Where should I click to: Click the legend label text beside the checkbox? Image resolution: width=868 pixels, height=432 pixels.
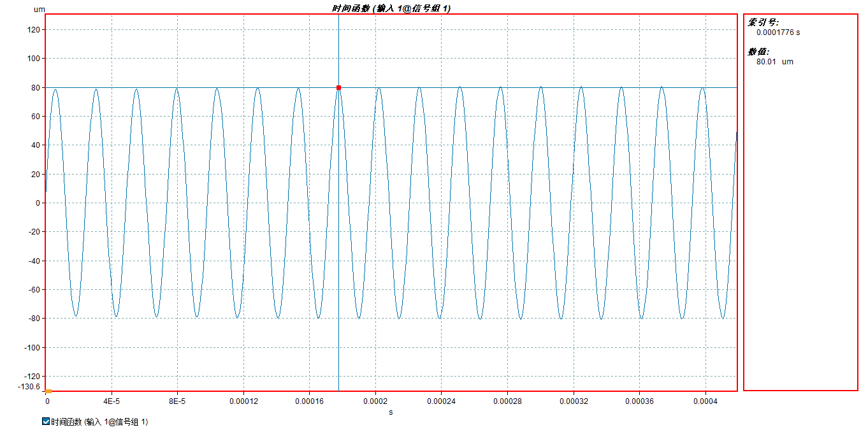pyautogui.click(x=99, y=422)
